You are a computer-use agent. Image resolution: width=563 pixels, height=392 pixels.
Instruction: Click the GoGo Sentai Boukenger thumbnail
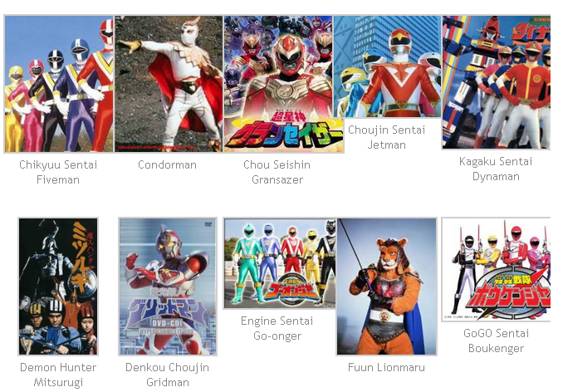(x=496, y=269)
